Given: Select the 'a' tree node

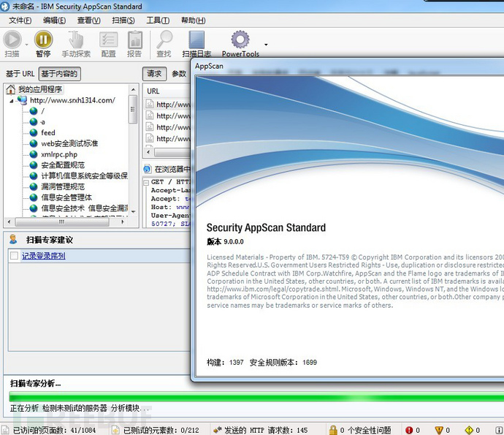Looking at the screenshot, I should tap(43, 122).
